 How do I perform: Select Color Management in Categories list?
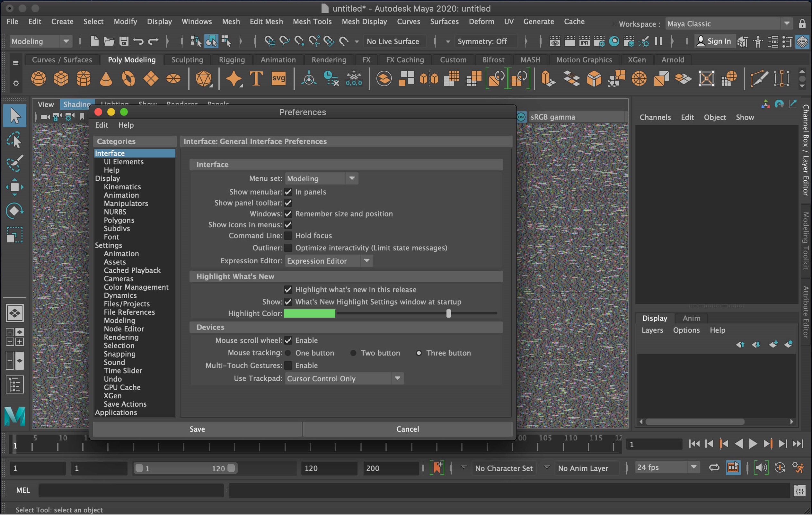click(x=136, y=287)
